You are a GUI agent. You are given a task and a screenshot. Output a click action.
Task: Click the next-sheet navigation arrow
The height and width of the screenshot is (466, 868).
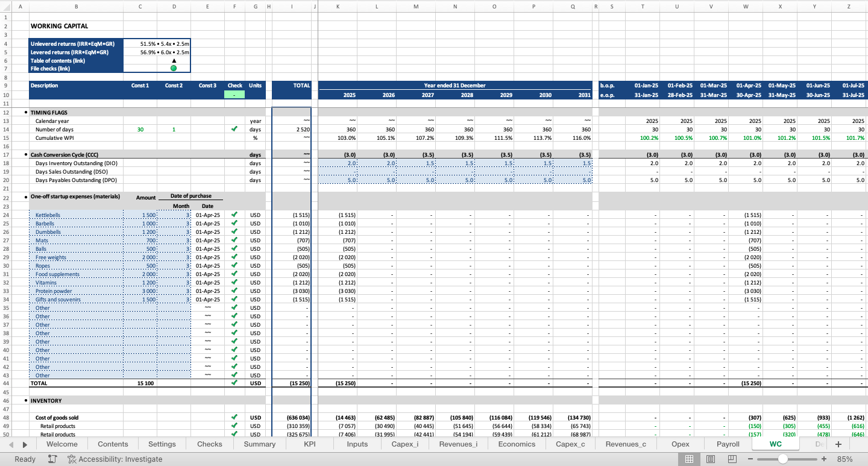[24, 444]
